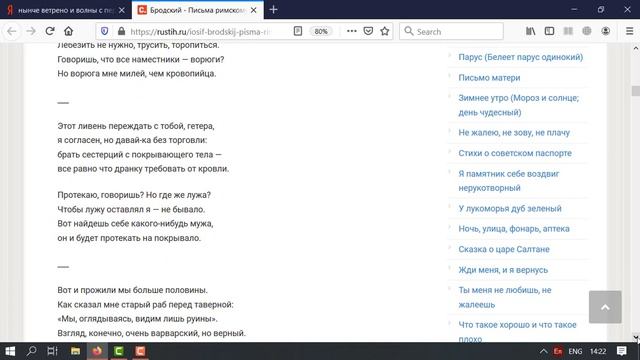Click line 'Этот ливень переждать с тобой, гетера,'

click(x=136, y=126)
